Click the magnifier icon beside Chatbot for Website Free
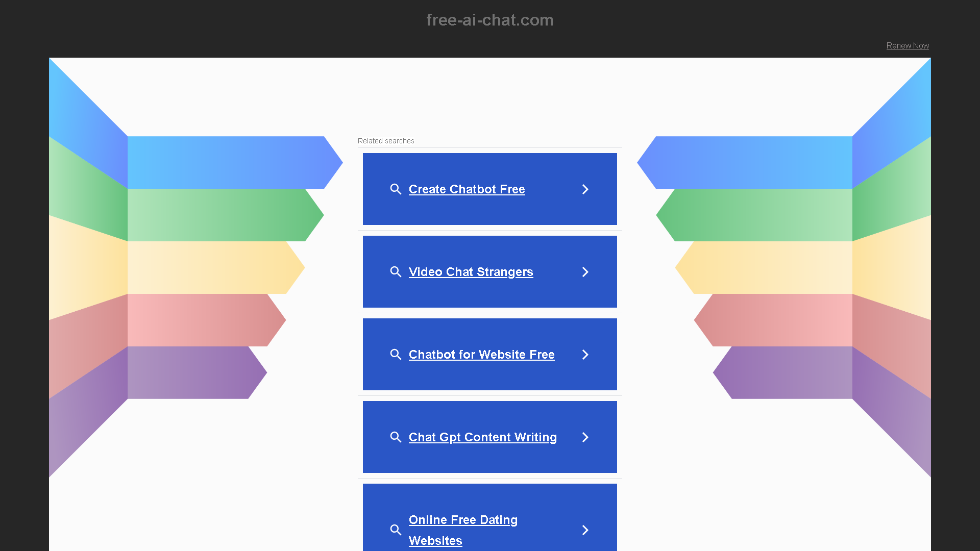 point(396,354)
